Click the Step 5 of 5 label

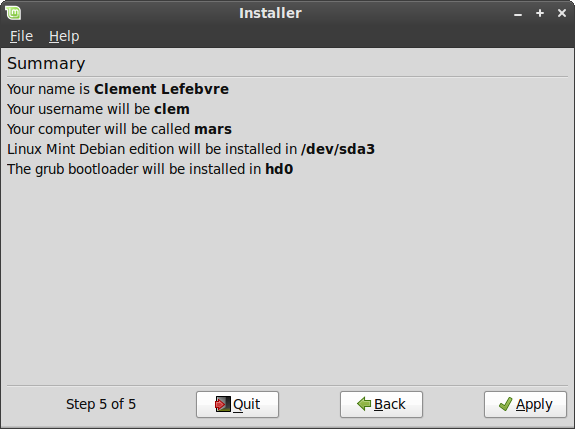point(101,404)
